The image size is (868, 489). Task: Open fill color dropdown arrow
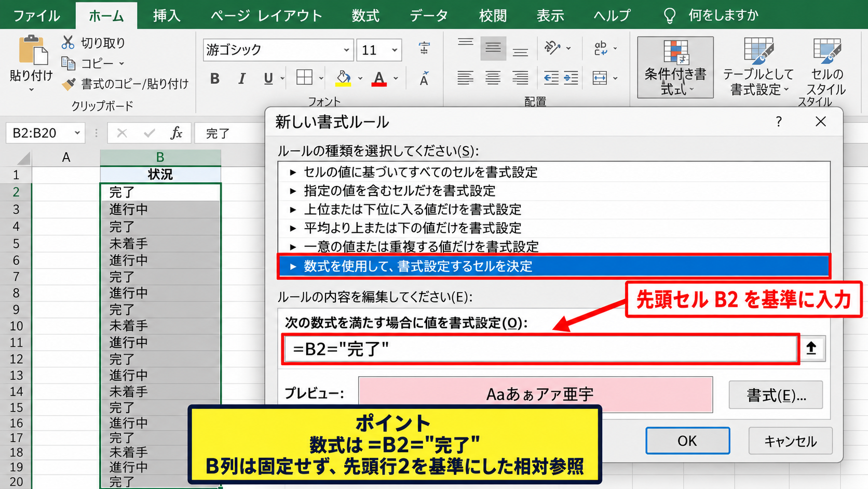pyautogui.click(x=360, y=79)
